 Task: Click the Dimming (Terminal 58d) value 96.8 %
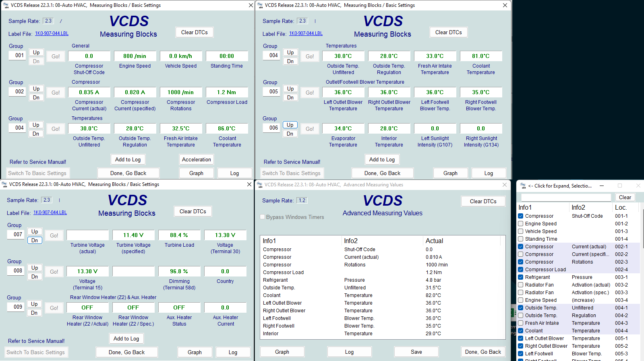click(x=179, y=271)
